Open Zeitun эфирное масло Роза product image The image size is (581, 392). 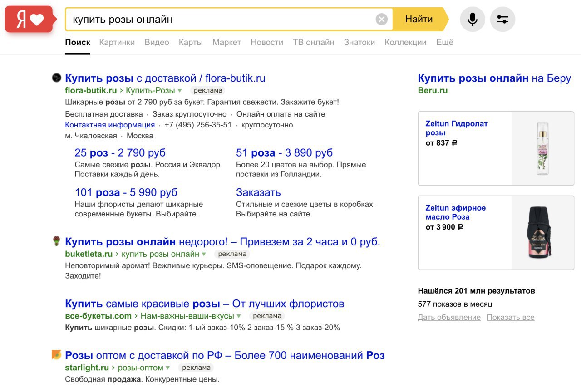[x=542, y=233]
